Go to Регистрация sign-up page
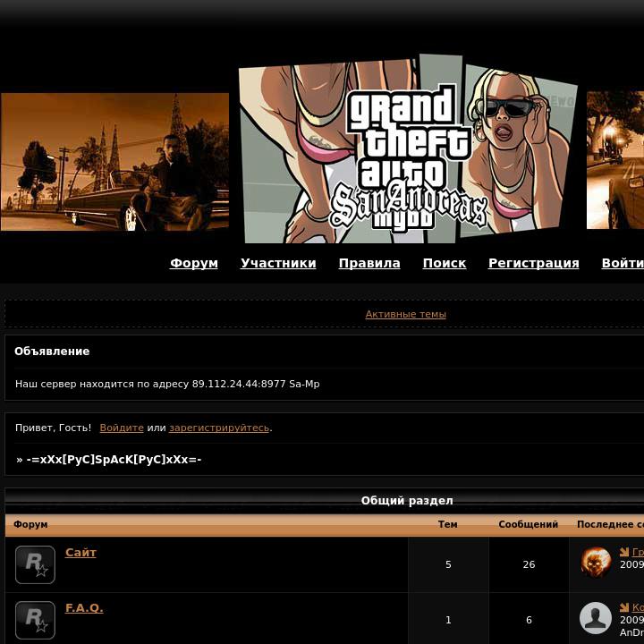 pyautogui.click(x=533, y=263)
